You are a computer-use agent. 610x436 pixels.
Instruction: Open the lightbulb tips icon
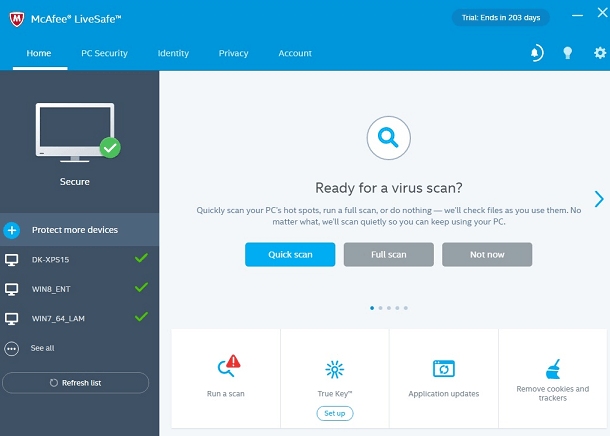[568, 53]
